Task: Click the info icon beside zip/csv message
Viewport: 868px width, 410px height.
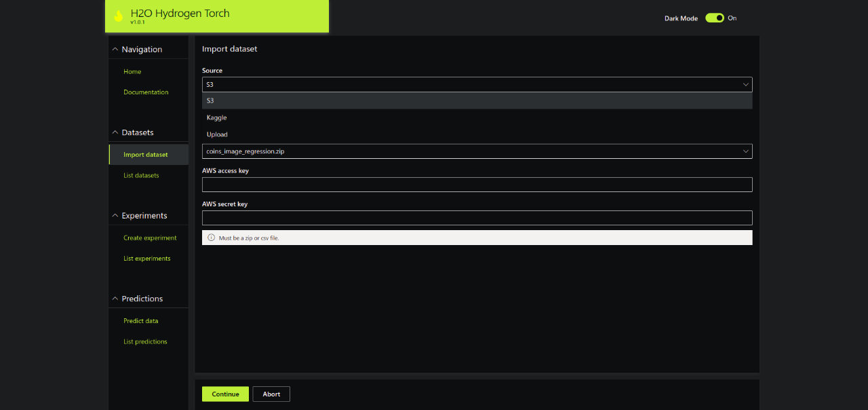Action: [211, 238]
